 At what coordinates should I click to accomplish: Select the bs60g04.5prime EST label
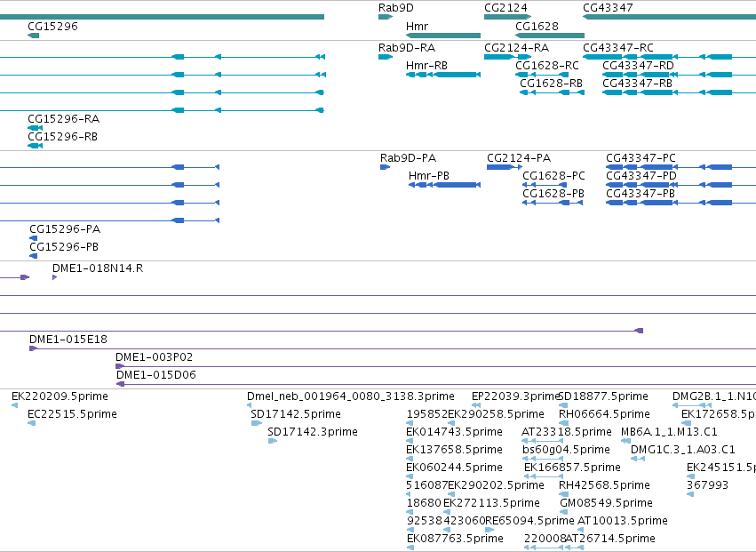click(566, 450)
